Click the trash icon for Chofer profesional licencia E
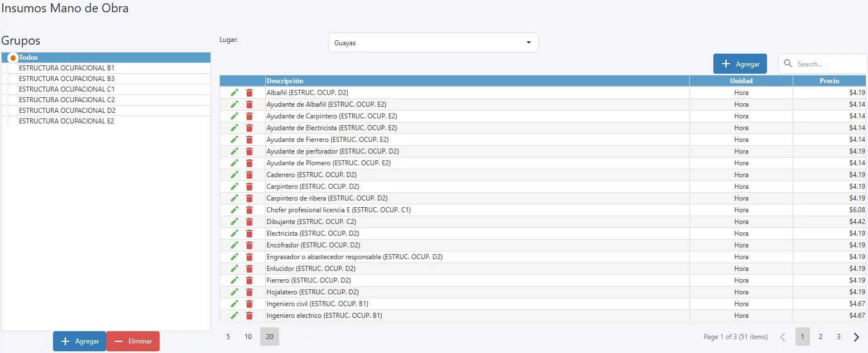The image size is (868, 353). point(250,210)
